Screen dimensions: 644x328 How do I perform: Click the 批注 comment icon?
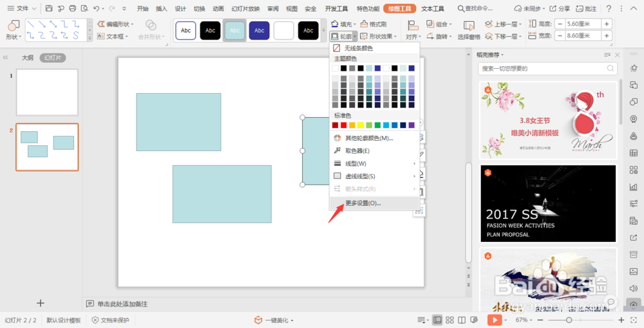coord(586,8)
